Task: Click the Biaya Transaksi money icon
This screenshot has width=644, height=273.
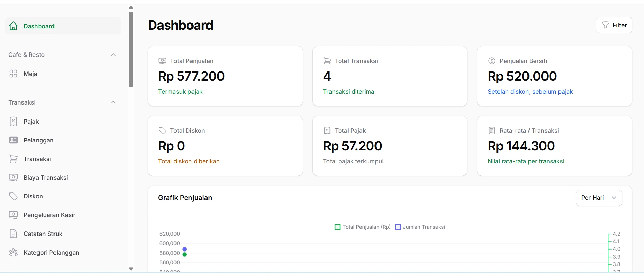Action: (x=13, y=177)
